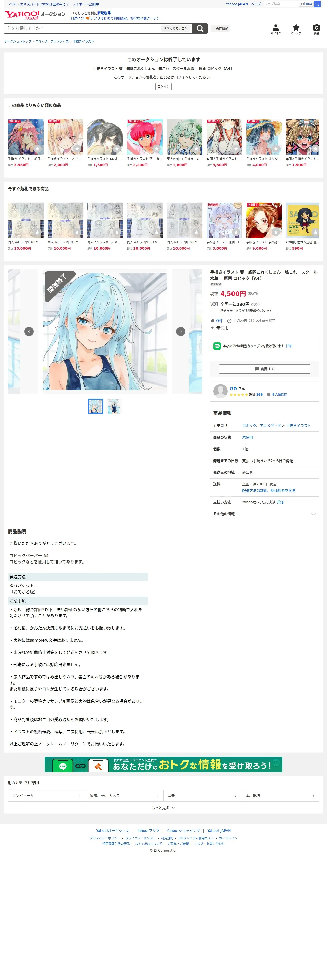Watch-star the 9,000円 red-haired illustration
This screenshot has height=980, width=327.
pyautogui.click(x=276, y=232)
